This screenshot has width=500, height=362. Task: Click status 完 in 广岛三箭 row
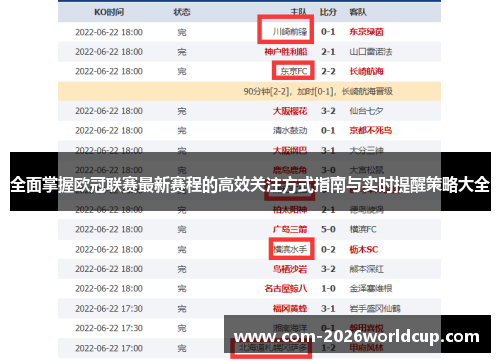[182, 230]
